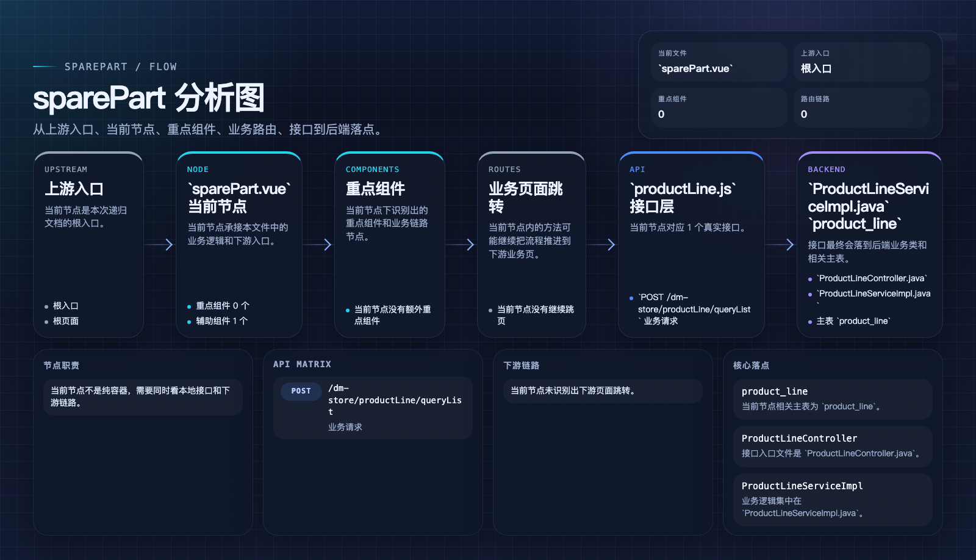Screen dimensions: 976x560
Task: Open the NODE `sparePart.vue` 当前节点 heading
Action: tap(239, 197)
